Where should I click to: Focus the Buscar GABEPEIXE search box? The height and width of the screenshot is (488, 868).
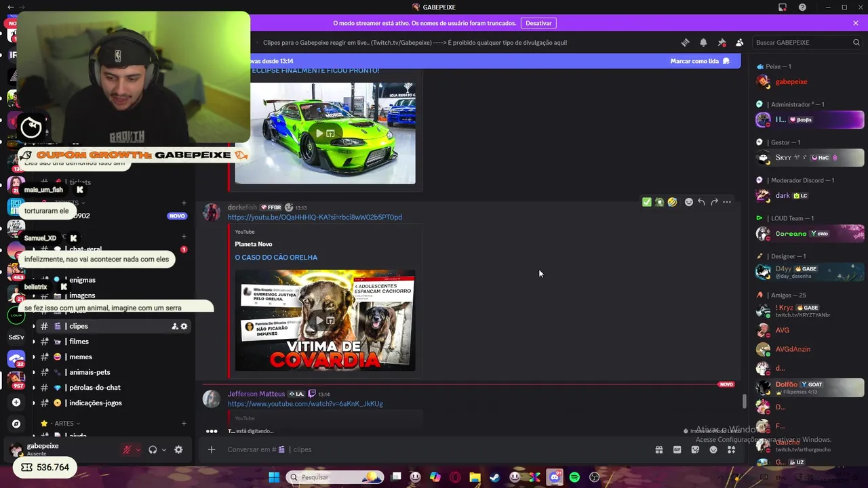tap(806, 42)
